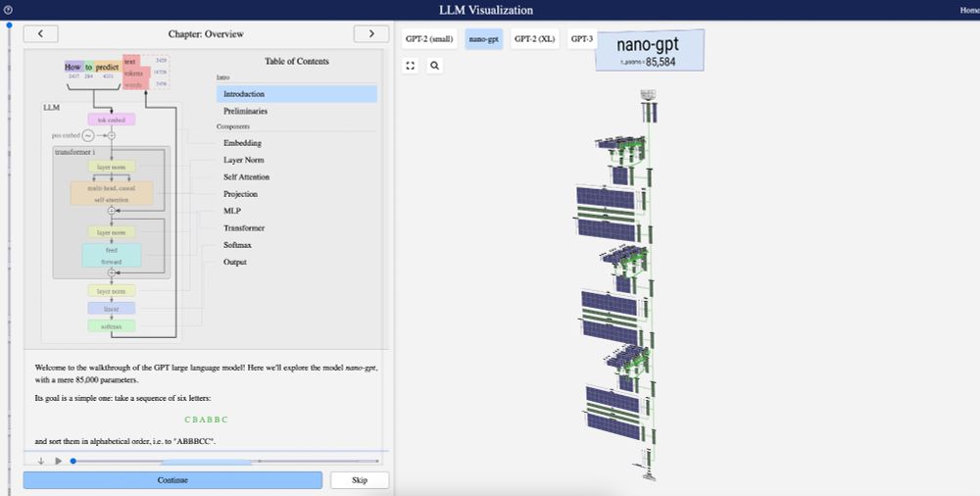980x496 pixels.
Task: Open Projection chapter
Action: [x=241, y=194]
